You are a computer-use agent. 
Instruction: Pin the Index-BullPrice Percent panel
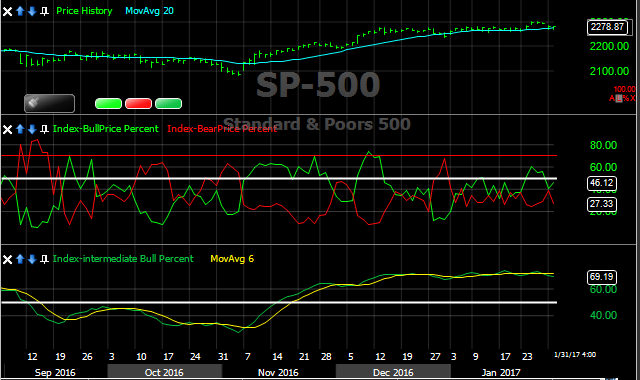tap(44, 129)
